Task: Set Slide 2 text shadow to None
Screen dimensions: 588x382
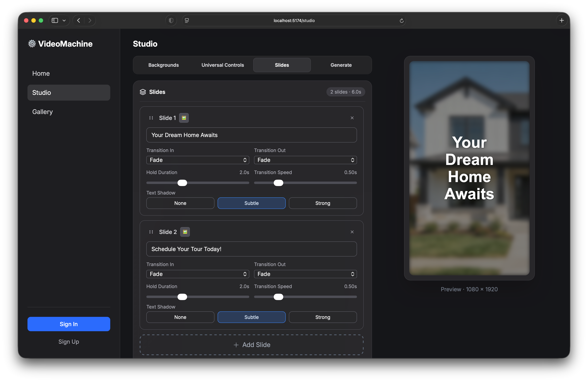Action: pos(180,317)
